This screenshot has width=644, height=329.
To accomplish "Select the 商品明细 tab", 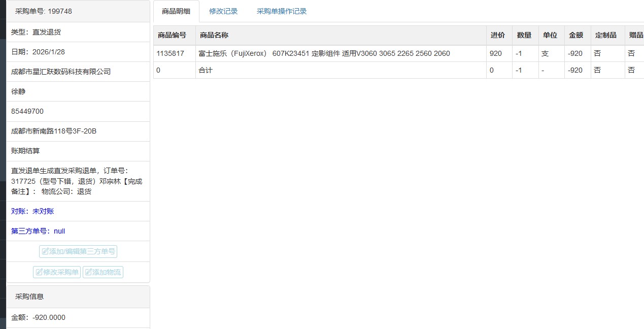I will 176,11.
